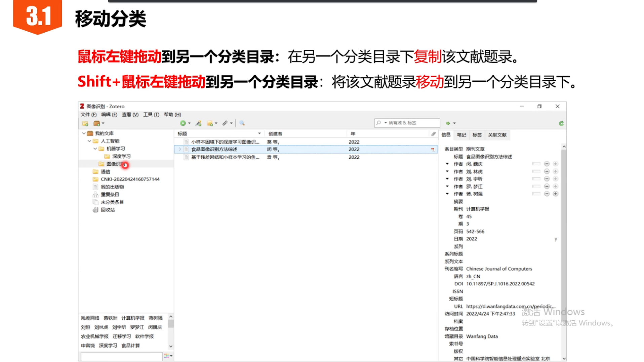Open advanced search with the magnifier icon

(242, 123)
